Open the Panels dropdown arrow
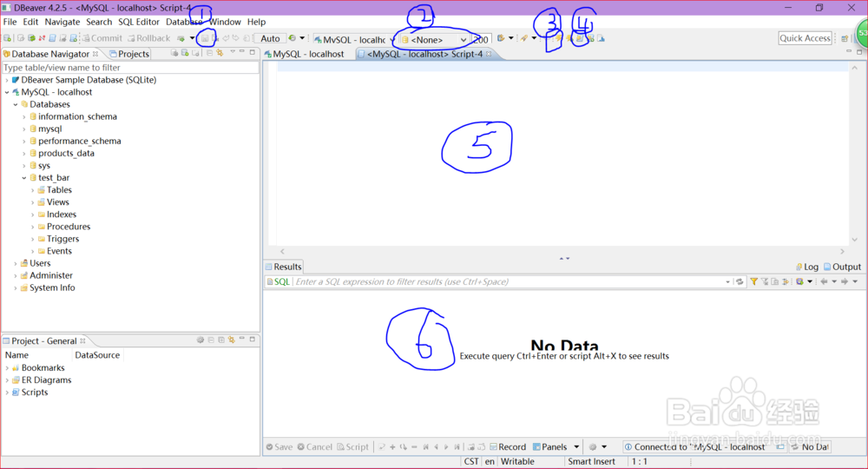868x469 pixels. (x=576, y=446)
